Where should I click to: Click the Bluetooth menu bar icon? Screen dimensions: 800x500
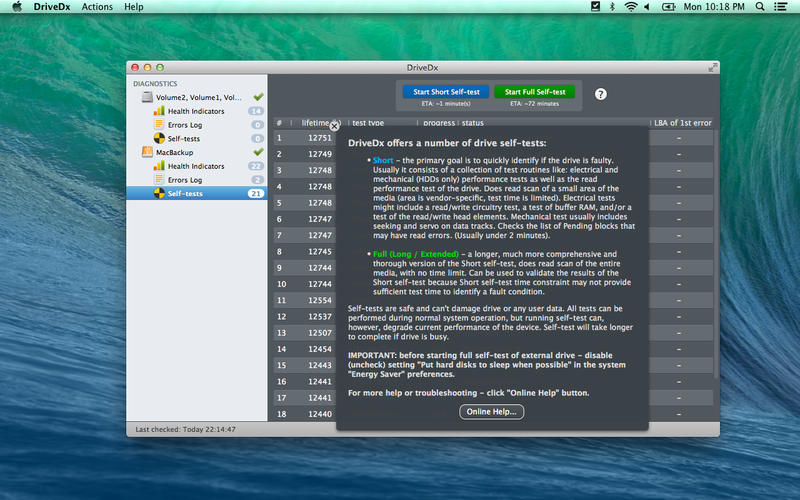coord(612,7)
